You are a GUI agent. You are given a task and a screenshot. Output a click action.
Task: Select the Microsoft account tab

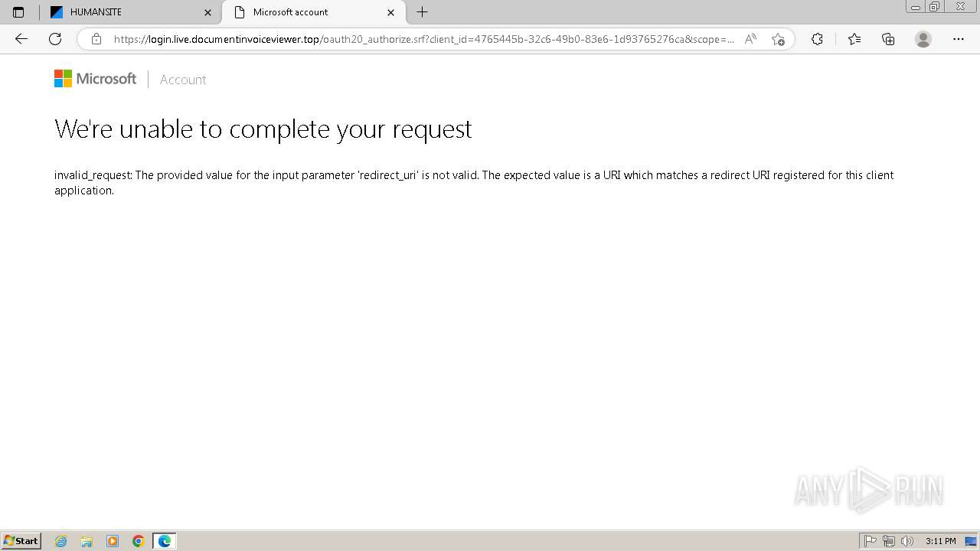click(x=314, y=12)
